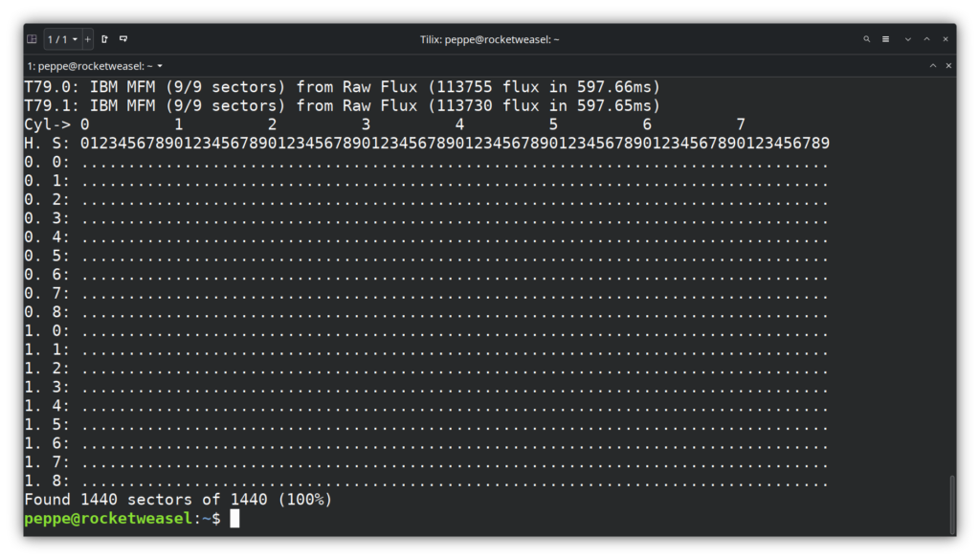Image resolution: width=980 pixels, height=560 pixels.
Task: Open the terminal search with the magnifier icon
Action: [867, 39]
